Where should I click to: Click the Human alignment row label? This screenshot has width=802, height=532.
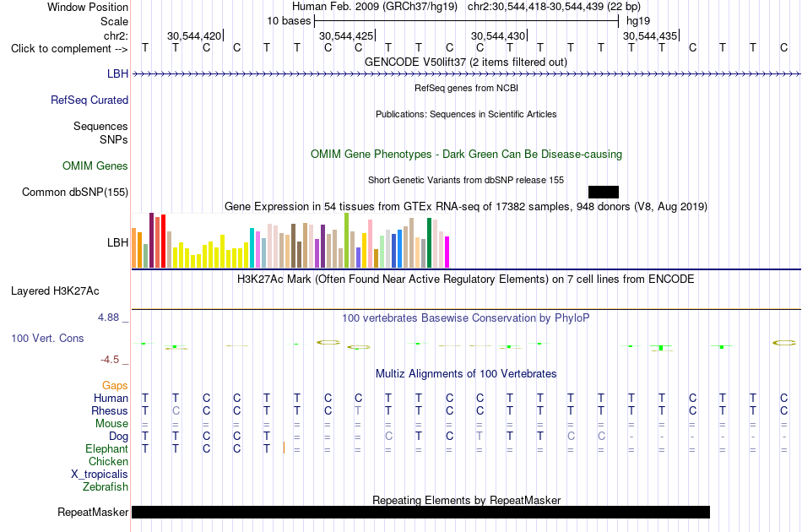pyautogui.click(x=111, y=398)
